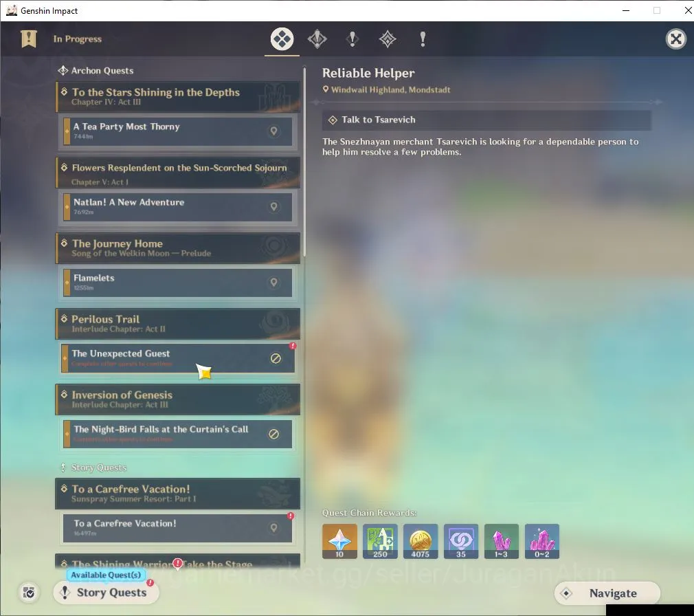694x616 pixels.
Task: Click the location pin for Flamelets quest
Action: (274, 282)
